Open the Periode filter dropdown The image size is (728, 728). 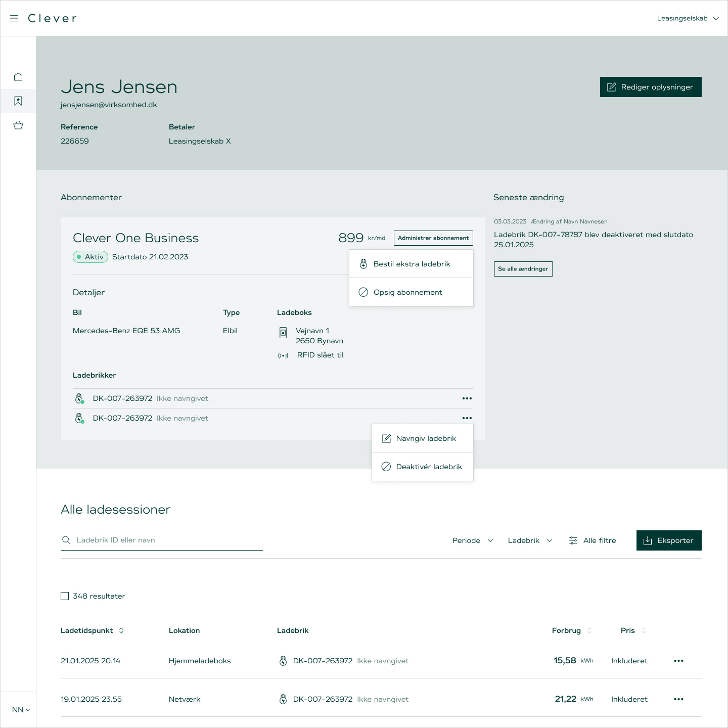pyautogui.click(x=473, y=540)
